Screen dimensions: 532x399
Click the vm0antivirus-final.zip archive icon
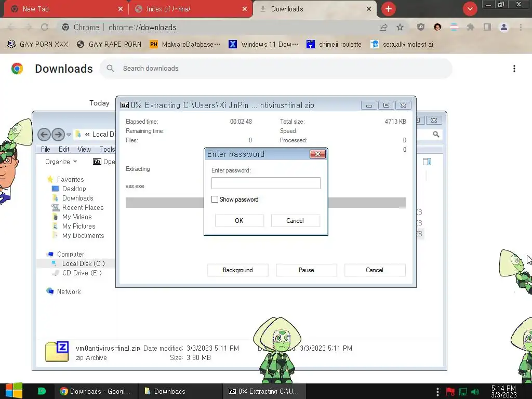tap(57, 352)
